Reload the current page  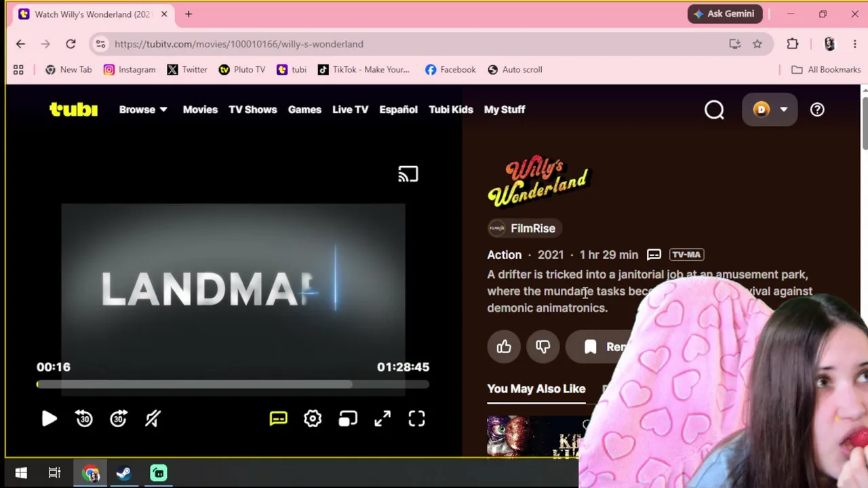tap(71, 44)
